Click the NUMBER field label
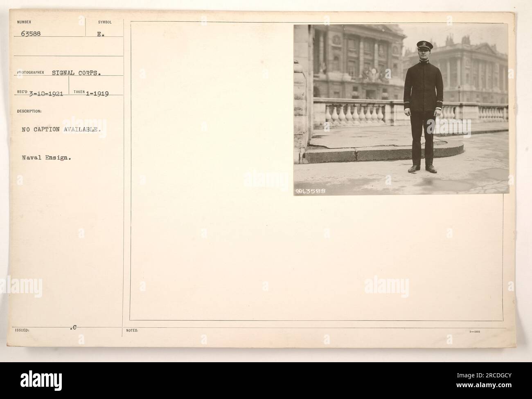Viewport: 532px width, 399px height. pos(25,22)
